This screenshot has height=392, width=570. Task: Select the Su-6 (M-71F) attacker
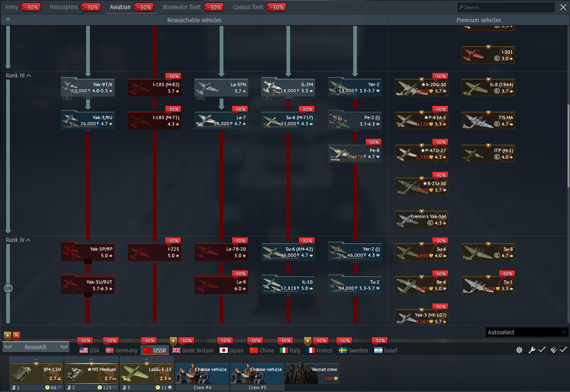click(x=288, y=120)
